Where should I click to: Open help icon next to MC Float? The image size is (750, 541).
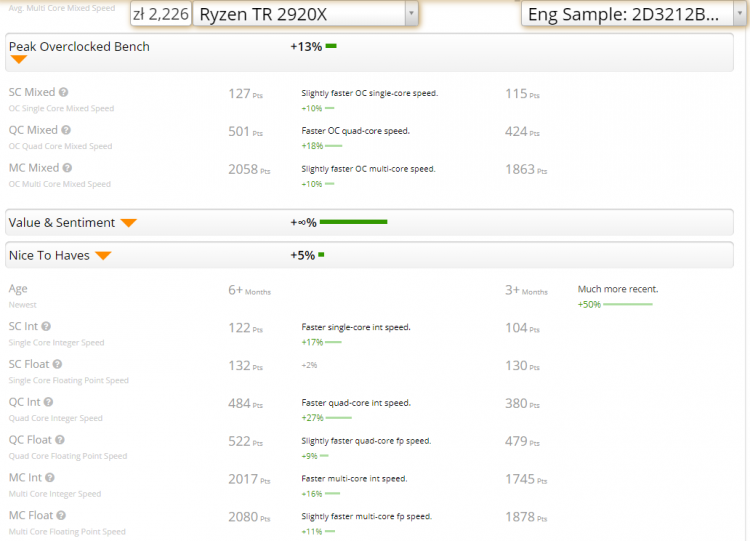tap(61, 515)
